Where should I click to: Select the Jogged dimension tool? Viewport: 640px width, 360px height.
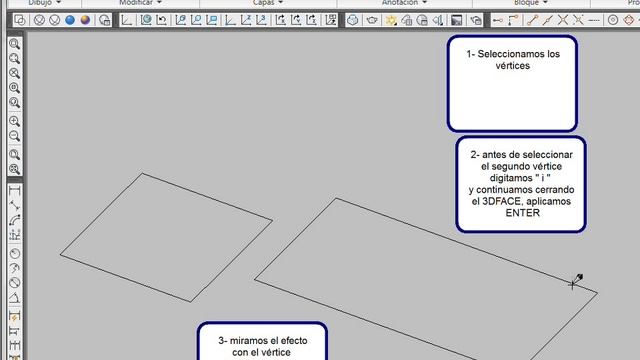click(x=15, y=268)
